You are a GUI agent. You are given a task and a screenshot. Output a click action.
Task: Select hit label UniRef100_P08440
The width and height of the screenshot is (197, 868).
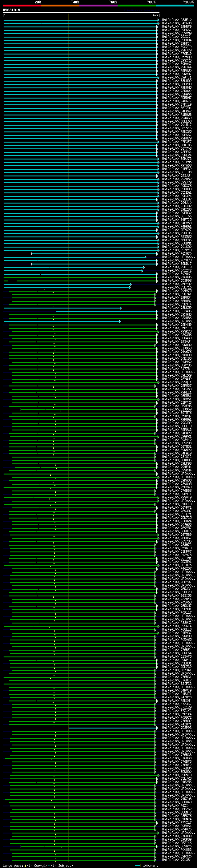coord(177,440)
